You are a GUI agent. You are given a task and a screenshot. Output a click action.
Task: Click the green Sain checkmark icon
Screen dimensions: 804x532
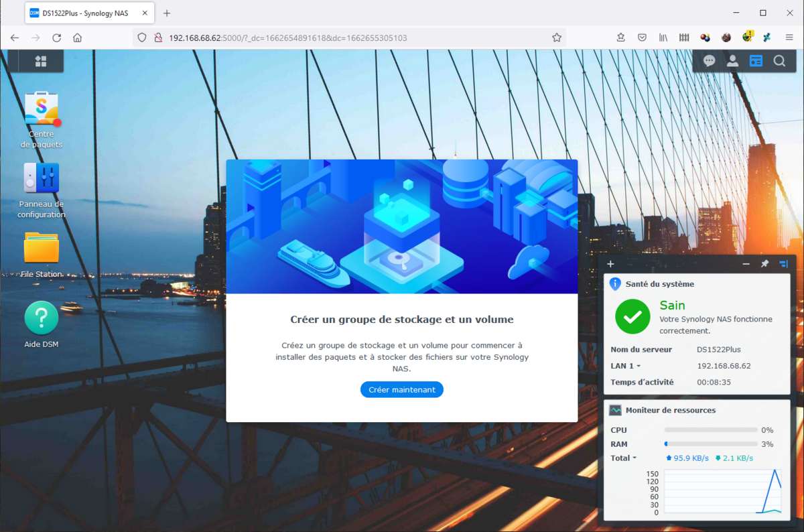(x=632, y=316)
